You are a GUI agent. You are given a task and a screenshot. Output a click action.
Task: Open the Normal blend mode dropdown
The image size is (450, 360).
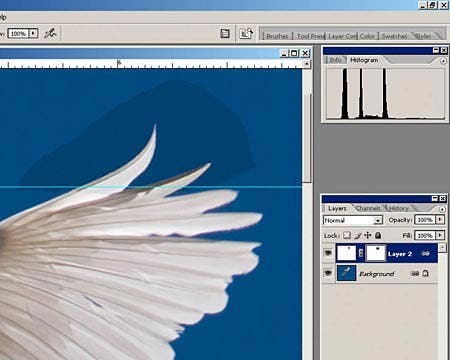coord(353,220)
